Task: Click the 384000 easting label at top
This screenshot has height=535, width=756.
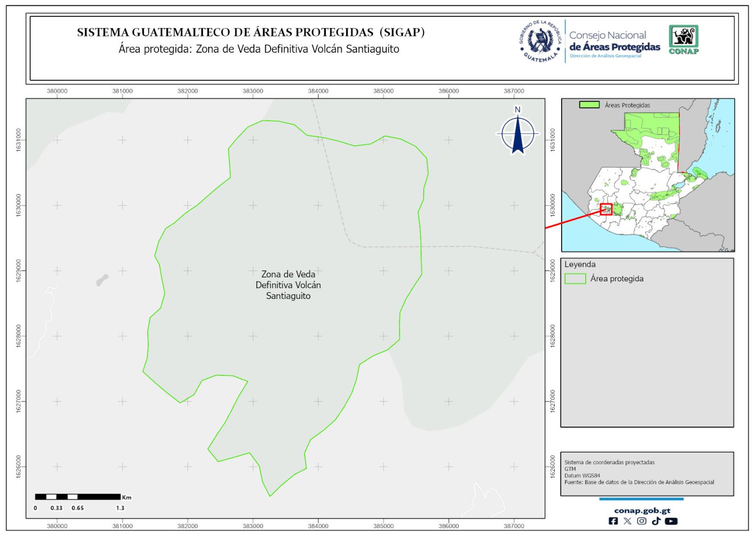Action: [x=318, y=91]
